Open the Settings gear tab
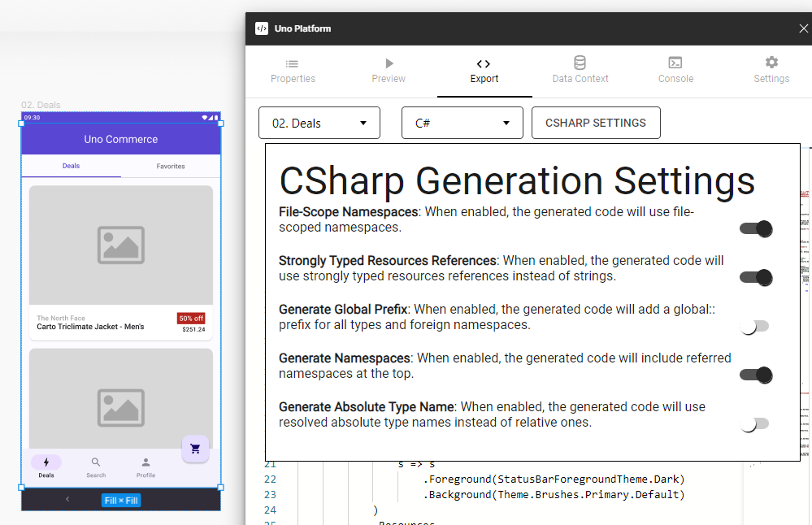812x525 pixels. [771, 70]
